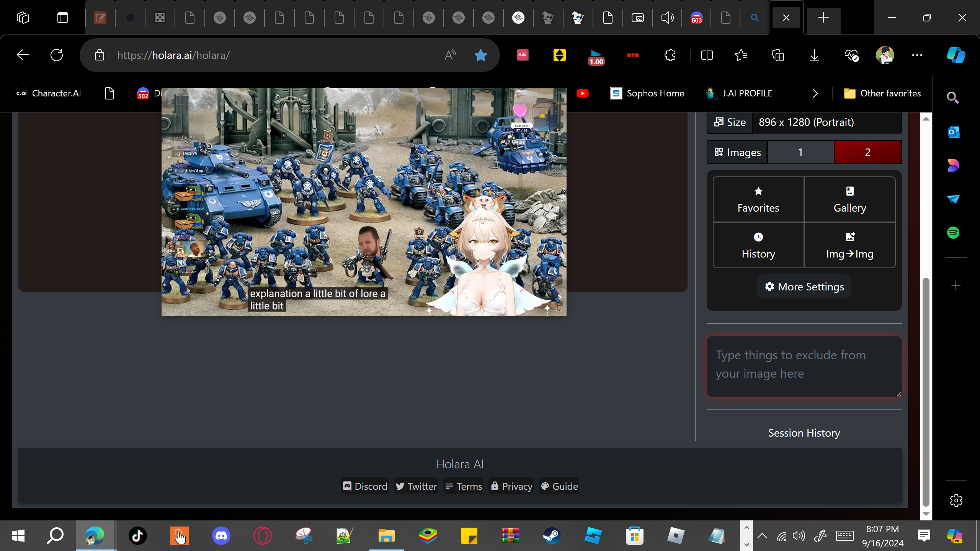Open Edge Settings and more menu

[917, 55]
